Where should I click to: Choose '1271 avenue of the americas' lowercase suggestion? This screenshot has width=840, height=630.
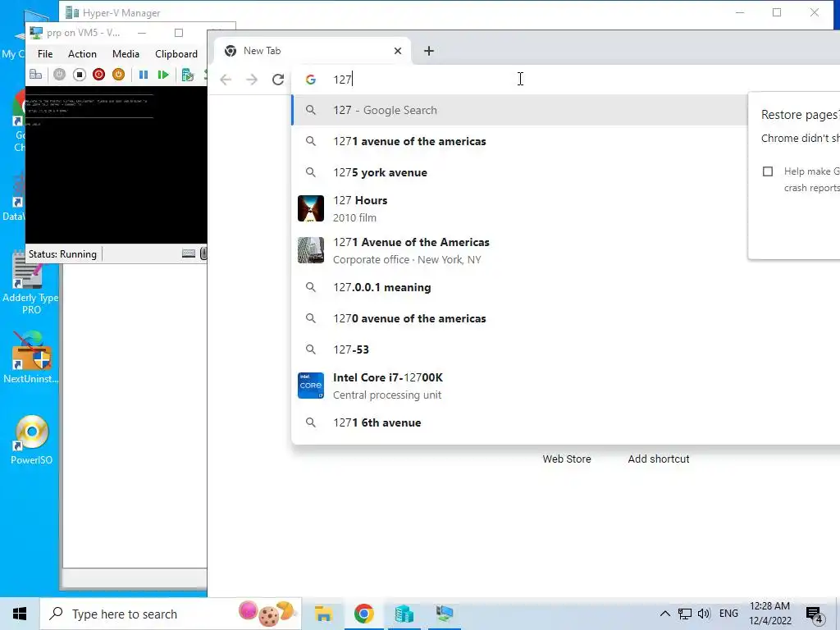[519, 141]
